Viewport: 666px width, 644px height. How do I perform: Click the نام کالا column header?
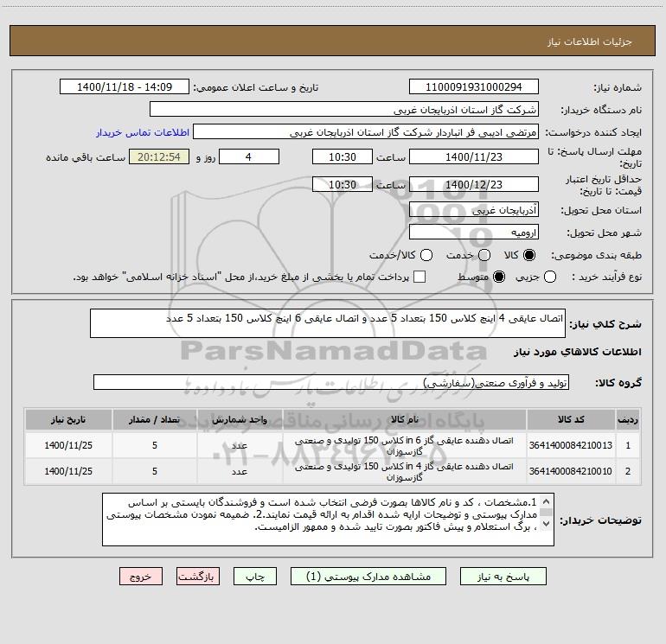coord(405,419)
